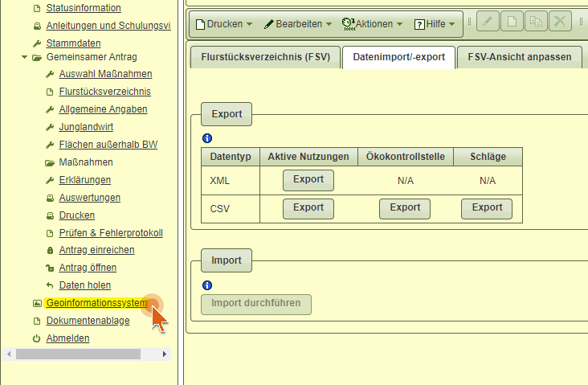Collapse the Gemeinsamer Antrag tree node
Viewport: 588px width, 385px height.
(24, 58)
